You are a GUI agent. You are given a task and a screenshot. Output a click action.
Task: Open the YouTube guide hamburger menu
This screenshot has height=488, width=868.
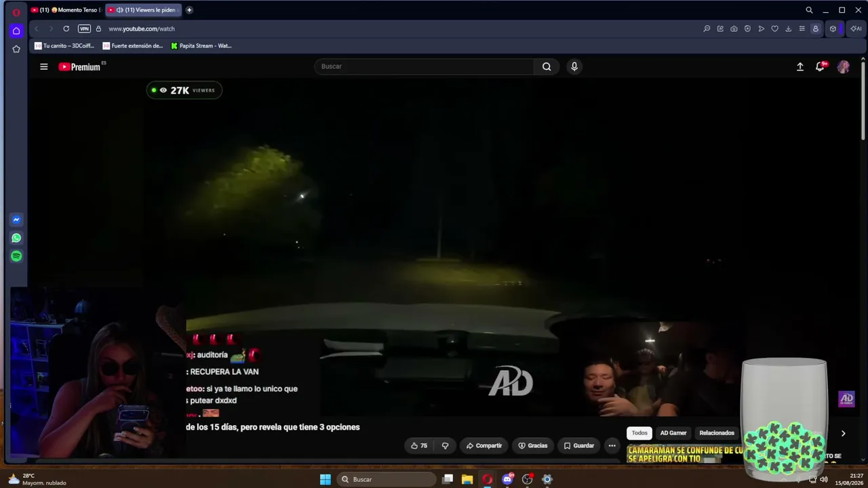pyautogui.click(x=44, y=66)
